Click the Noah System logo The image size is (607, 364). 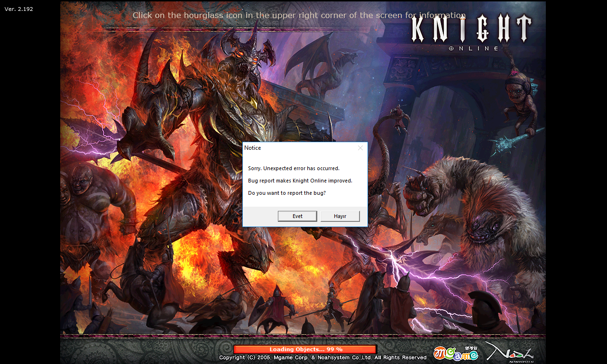[510, 353]
